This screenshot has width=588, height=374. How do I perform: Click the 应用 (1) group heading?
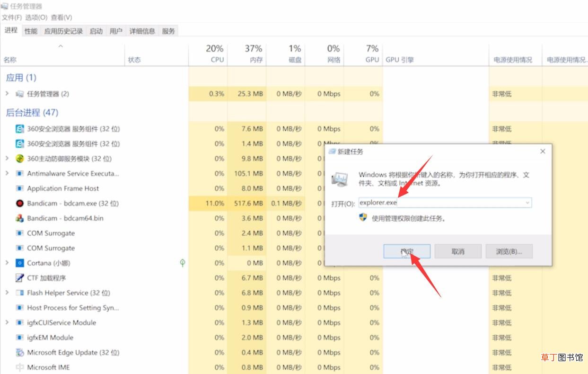(21, 78)
